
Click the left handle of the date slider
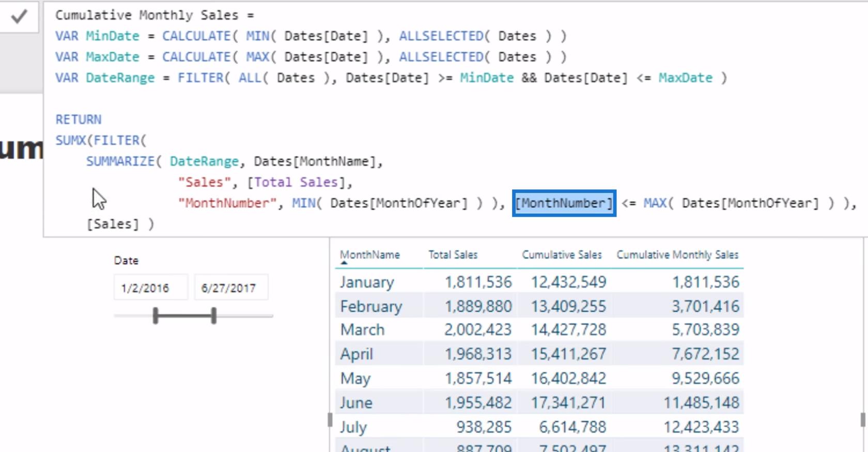(x=156, y=315)
